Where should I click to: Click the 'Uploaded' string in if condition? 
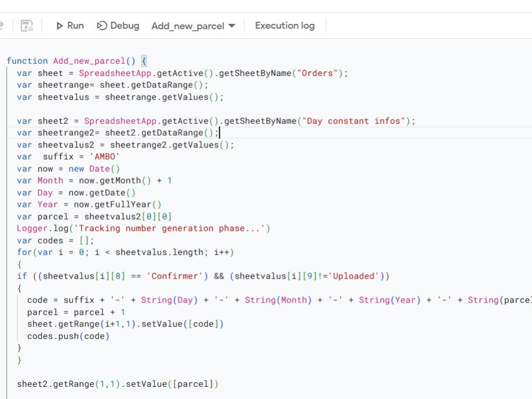point(354,276)
